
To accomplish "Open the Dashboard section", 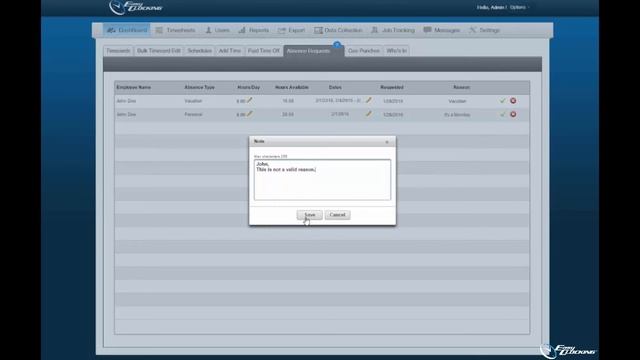I will click(x=127, y=30).
